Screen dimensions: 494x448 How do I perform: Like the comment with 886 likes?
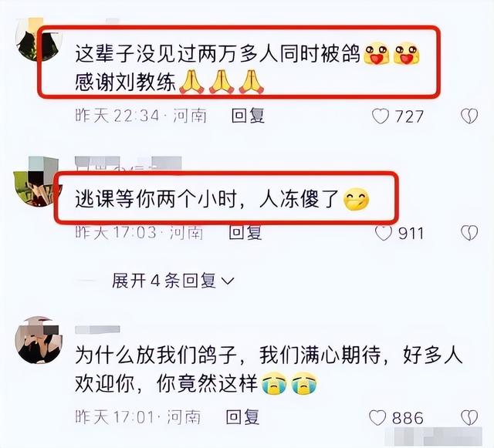[377, 418]
